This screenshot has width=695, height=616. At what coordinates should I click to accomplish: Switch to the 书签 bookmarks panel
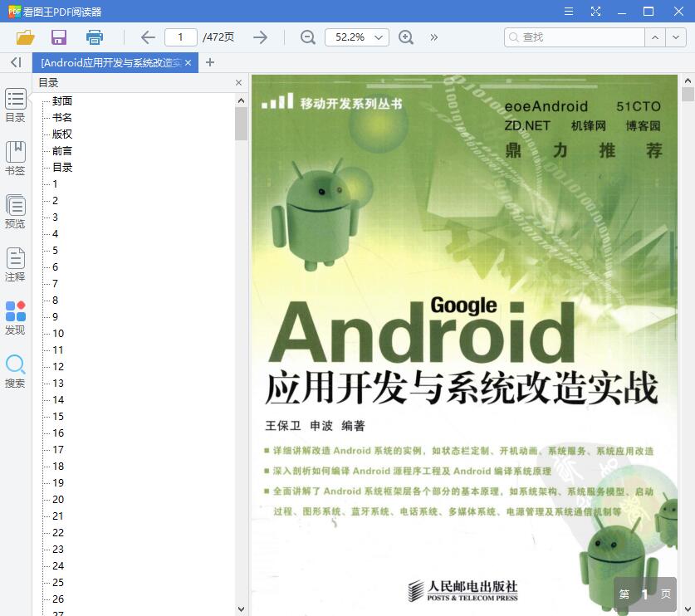(x=15, y=158)
